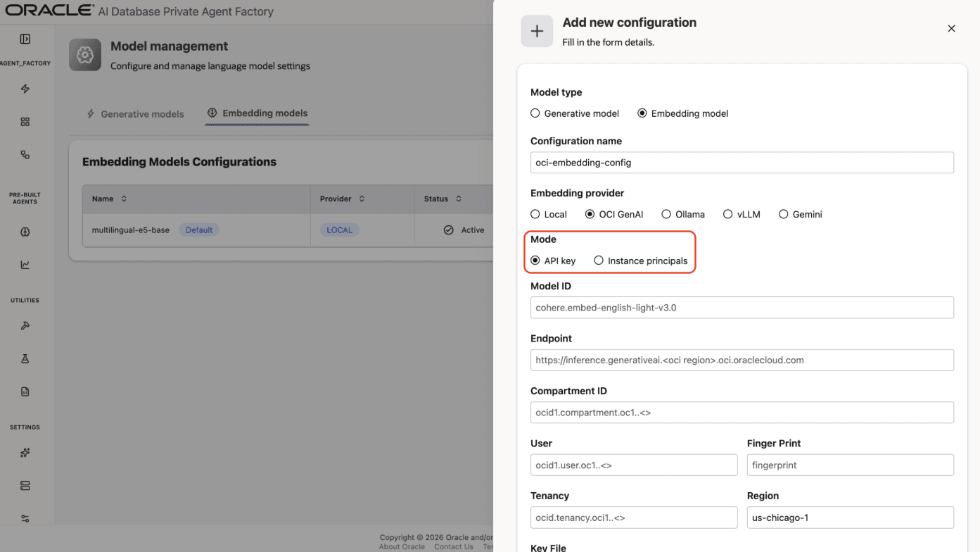
Task: Open the sliders icon at sidebar bottom
Action: [x=25, y=518]
